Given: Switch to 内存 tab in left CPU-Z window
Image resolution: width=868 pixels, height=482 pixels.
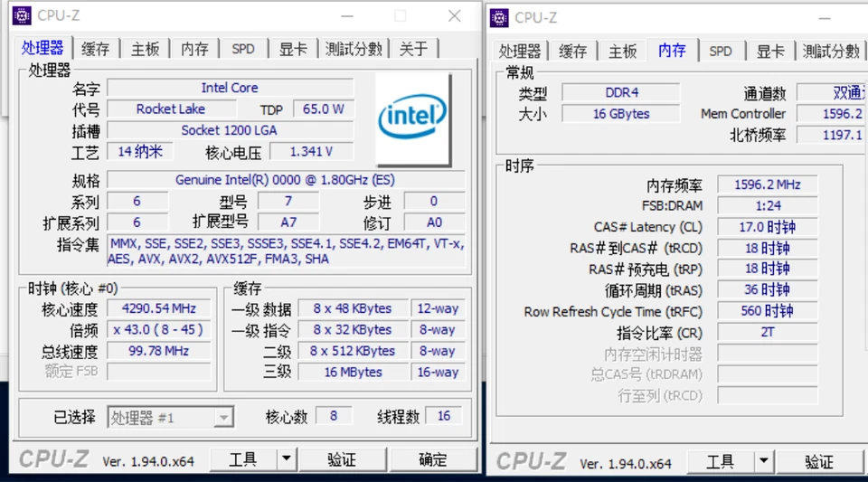Looking at the screenshot, I should 195,49.
